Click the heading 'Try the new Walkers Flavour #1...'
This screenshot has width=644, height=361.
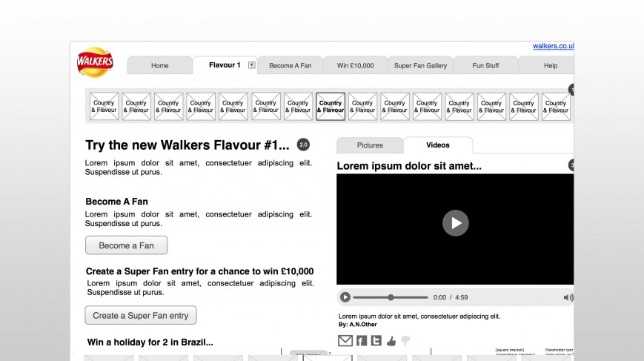pos(187,145)
